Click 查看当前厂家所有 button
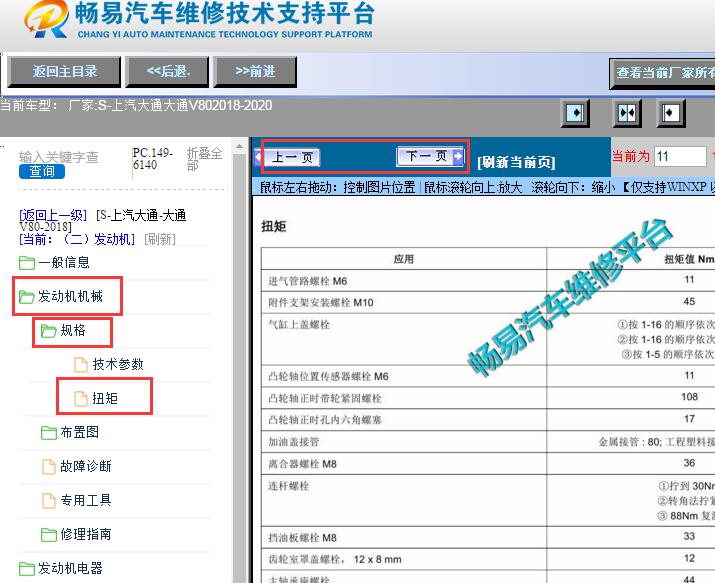This screenshot has height=583, width=715. tap(663, 72)
